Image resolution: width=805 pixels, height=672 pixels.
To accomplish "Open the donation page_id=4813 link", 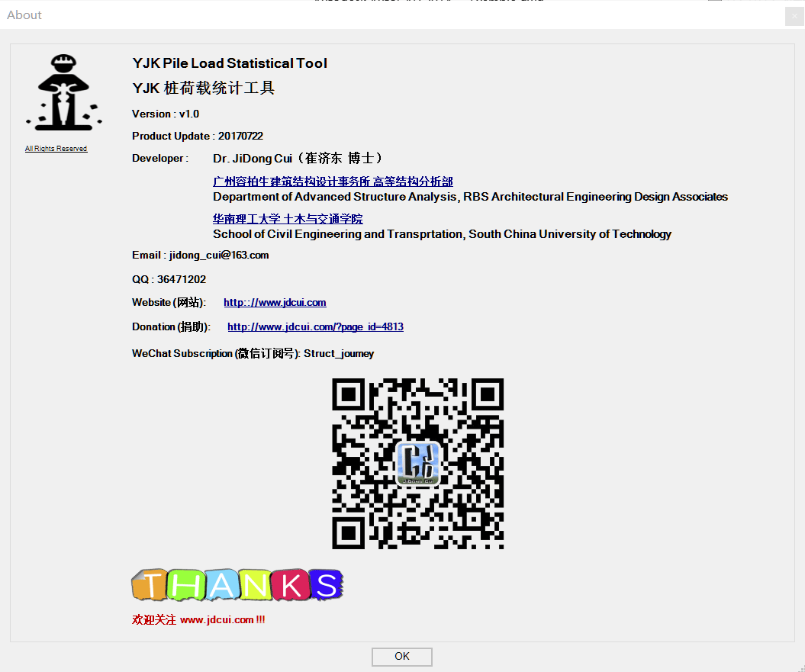I will tap(315, 327).
